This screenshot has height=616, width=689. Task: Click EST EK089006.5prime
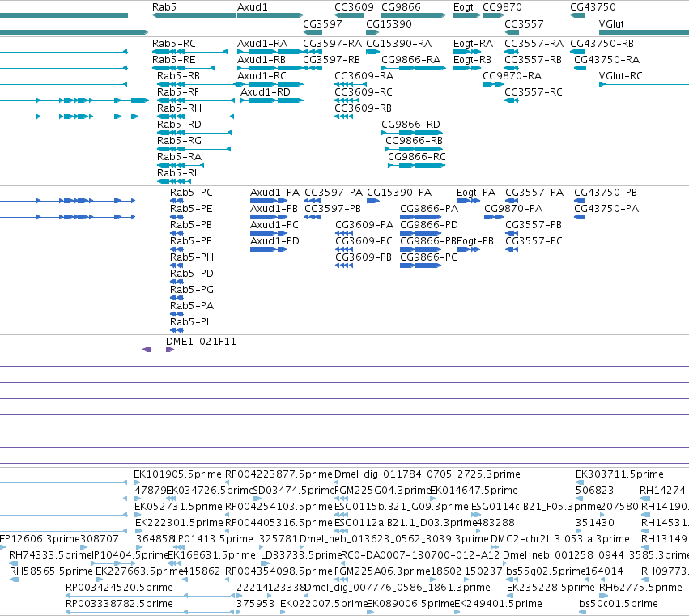point(410,604)
